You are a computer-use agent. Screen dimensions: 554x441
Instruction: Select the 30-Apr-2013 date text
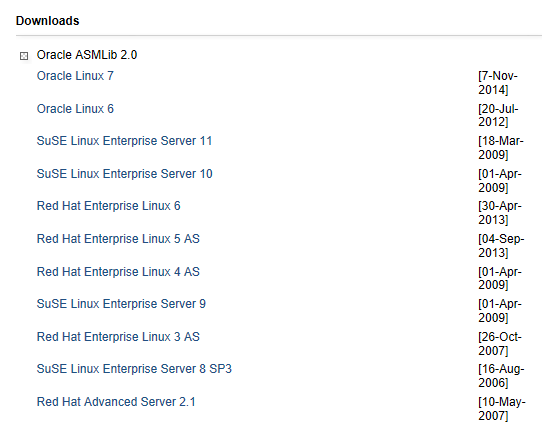tap(500, 213)
